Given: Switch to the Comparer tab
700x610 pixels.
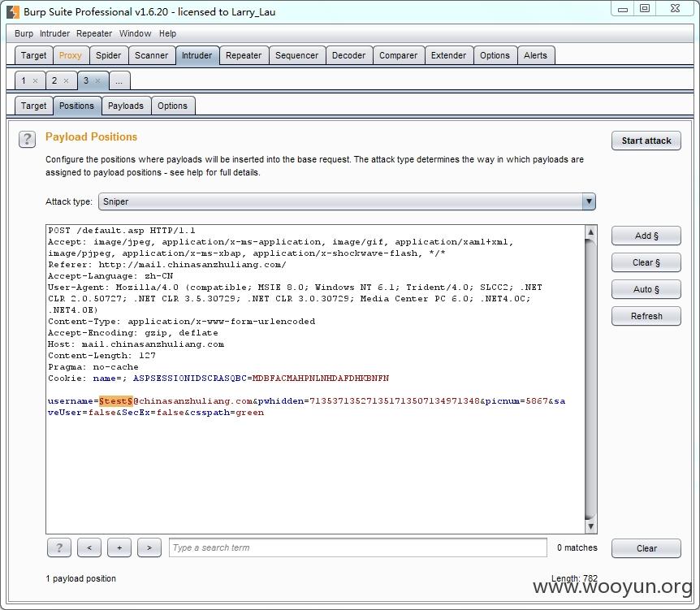Looking at the screenshot, I should 398,55.
